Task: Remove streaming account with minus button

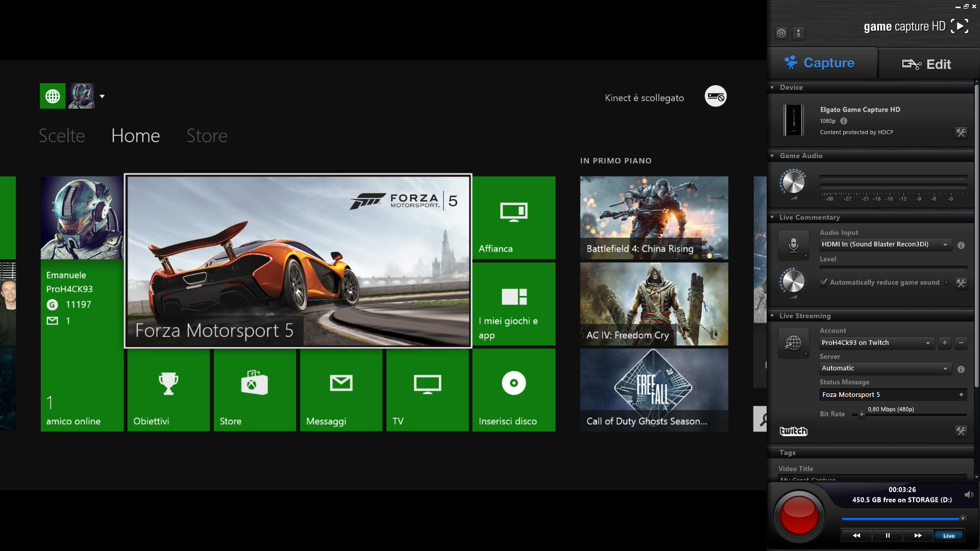Action: [961, 343]
